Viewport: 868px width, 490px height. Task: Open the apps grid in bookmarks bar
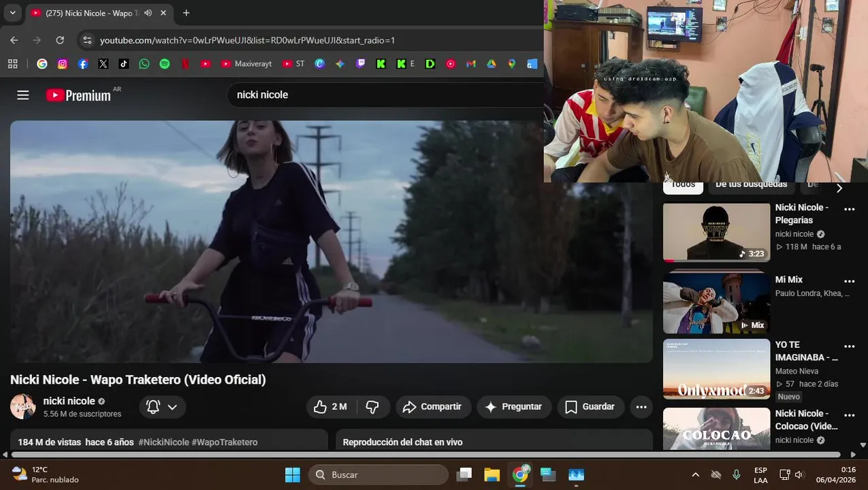click(12, 64)
